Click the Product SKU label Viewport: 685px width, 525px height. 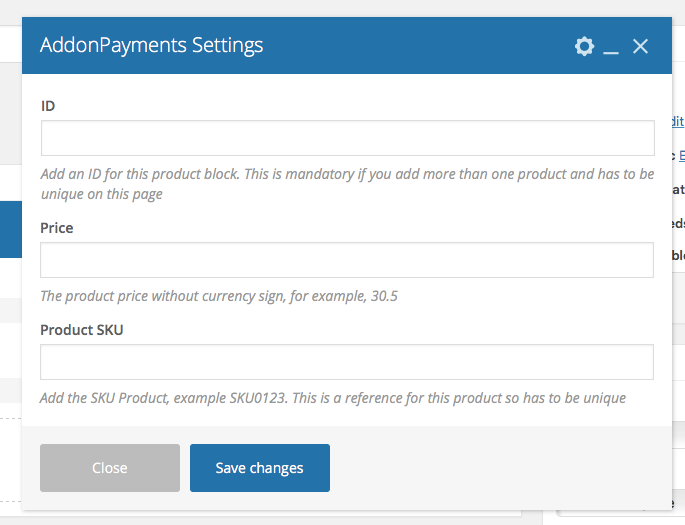[x=82, y=330]
